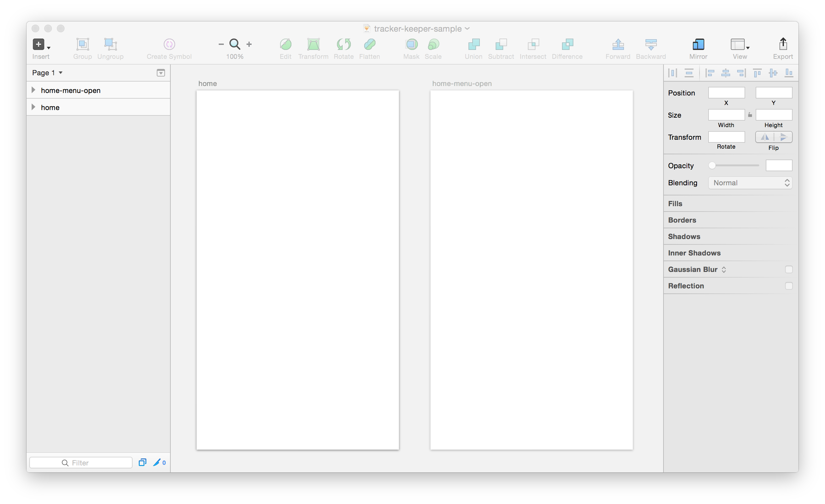Open the Blending mode dropdown
825x504 pixels.
coord(750,183)
